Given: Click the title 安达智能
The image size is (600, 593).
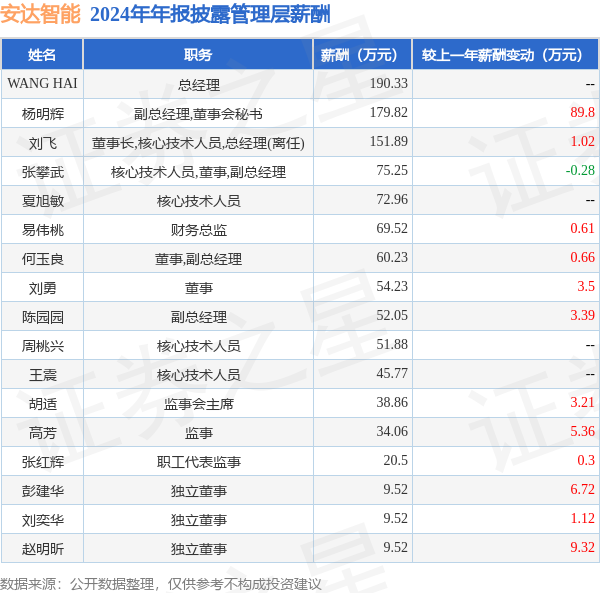Looking at the screenshot, I should [x=40, y=14].
